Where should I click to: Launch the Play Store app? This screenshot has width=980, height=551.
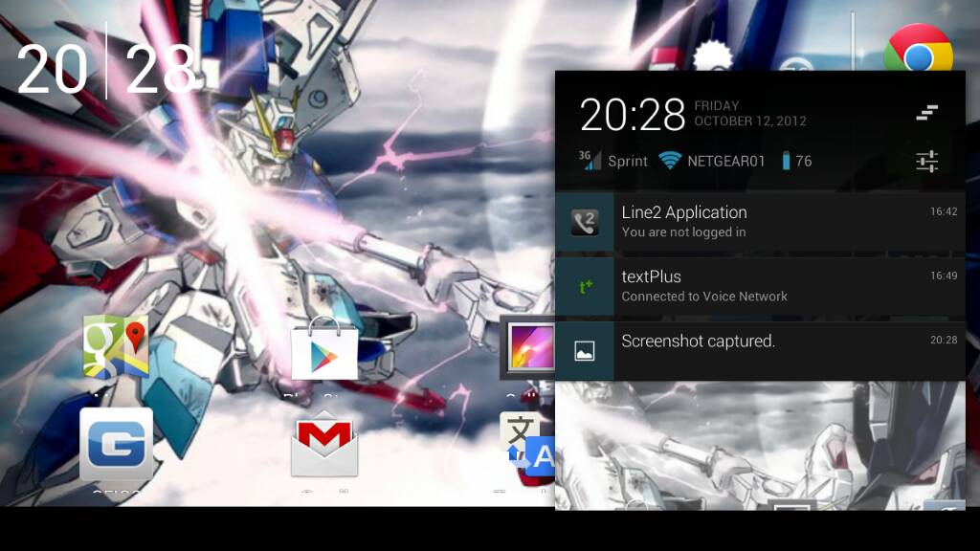(x=324, y=348)
